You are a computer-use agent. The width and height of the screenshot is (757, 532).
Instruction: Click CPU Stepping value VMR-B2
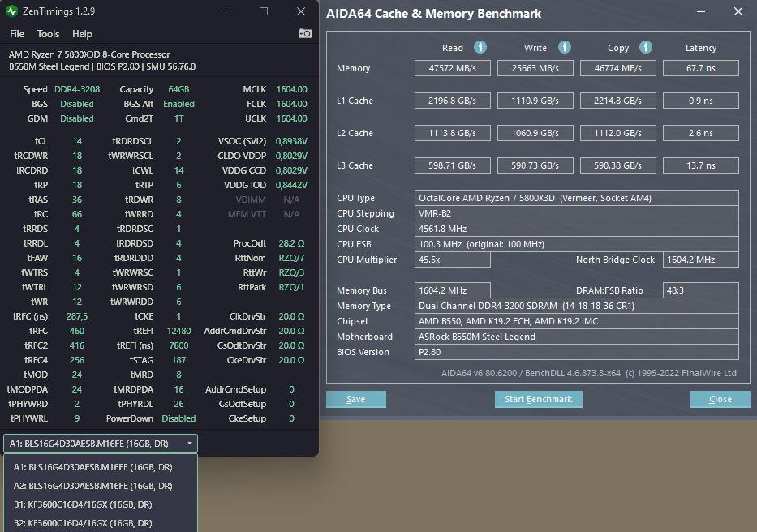point(576,213)
